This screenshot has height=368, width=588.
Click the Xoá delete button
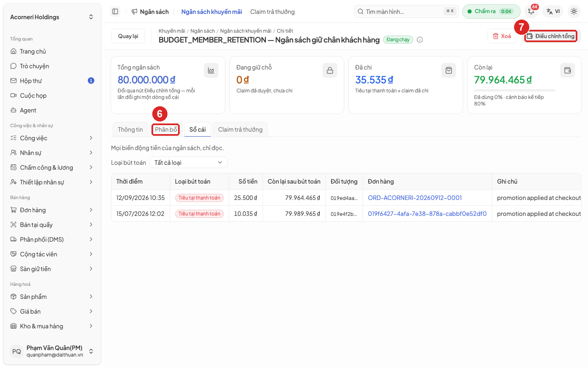(x=502, y=36)
